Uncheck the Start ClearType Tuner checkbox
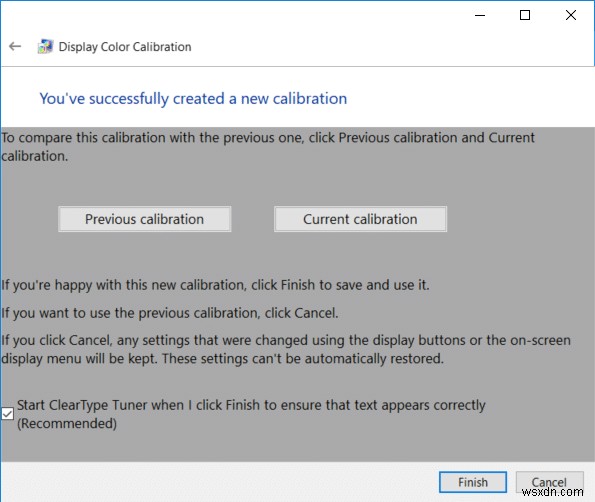The height and width of the screenshot is (502, 595). click(7, 414)
